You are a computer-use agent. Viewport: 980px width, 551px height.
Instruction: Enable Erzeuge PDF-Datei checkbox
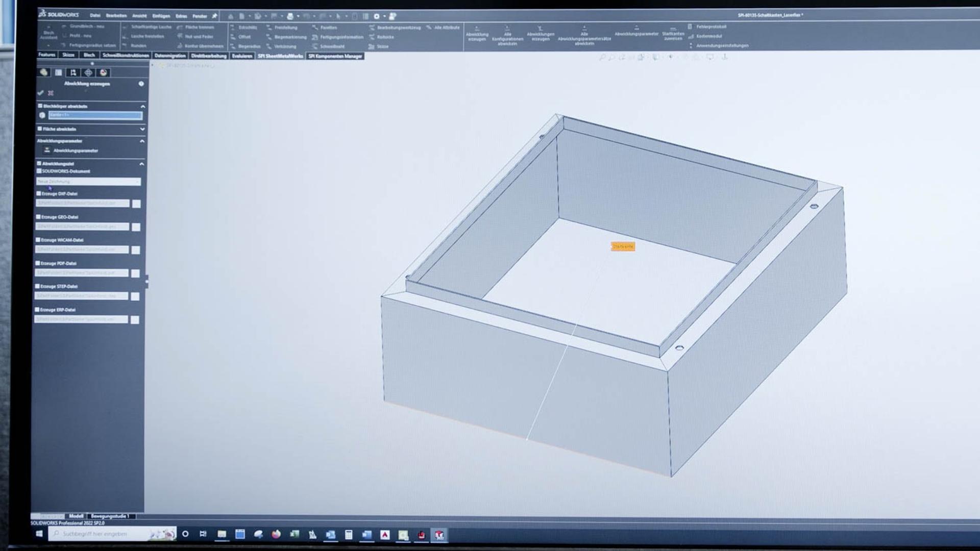(38, 263)
